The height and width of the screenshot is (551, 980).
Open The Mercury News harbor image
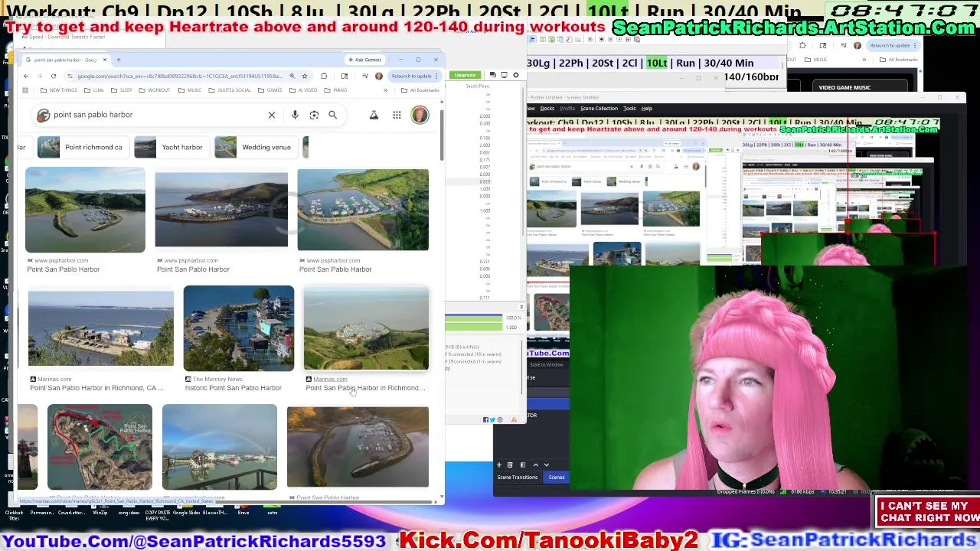[x=238, y=328]
